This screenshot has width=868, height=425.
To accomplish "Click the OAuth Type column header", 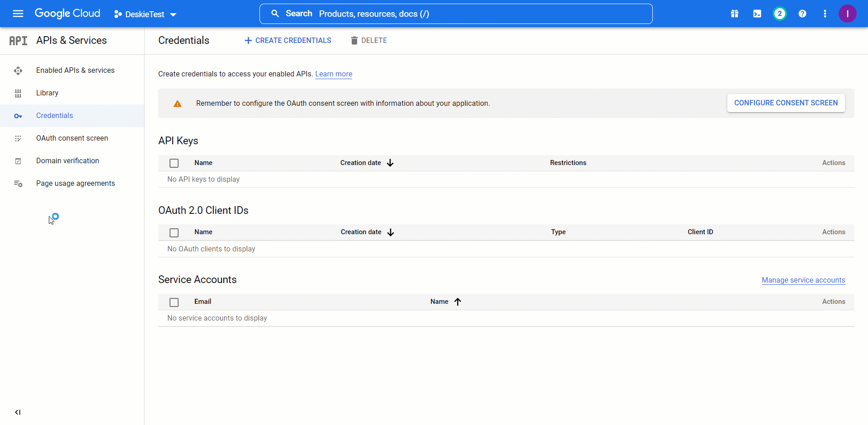I will [558, 232].
